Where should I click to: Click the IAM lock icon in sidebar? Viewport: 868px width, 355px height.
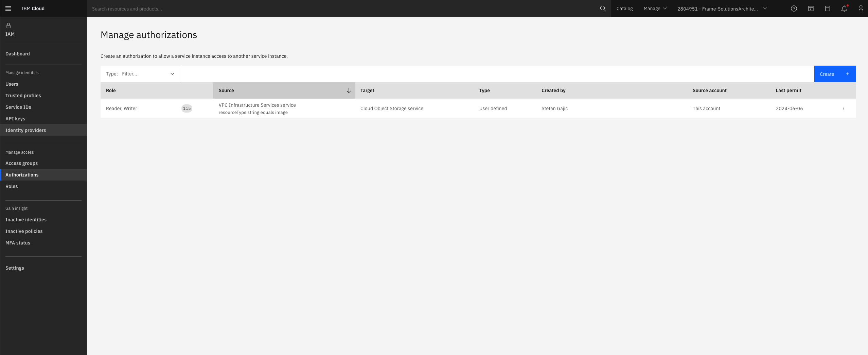(x=8, y=25)
